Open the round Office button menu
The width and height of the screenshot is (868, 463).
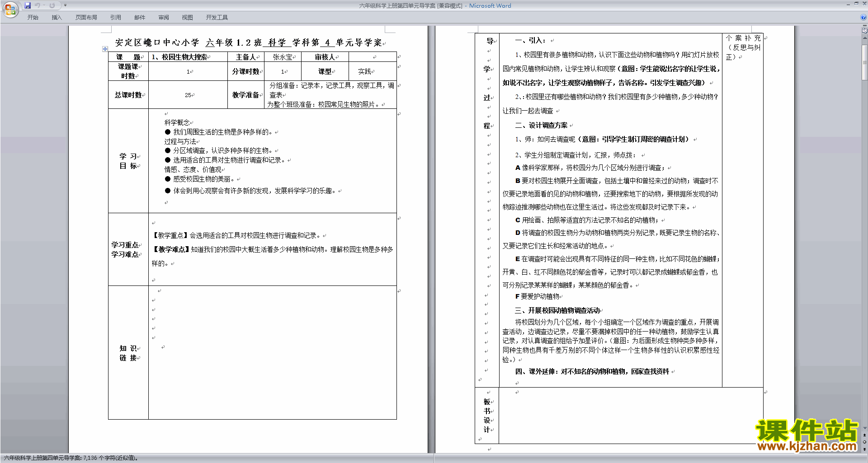tap(10, 9)
